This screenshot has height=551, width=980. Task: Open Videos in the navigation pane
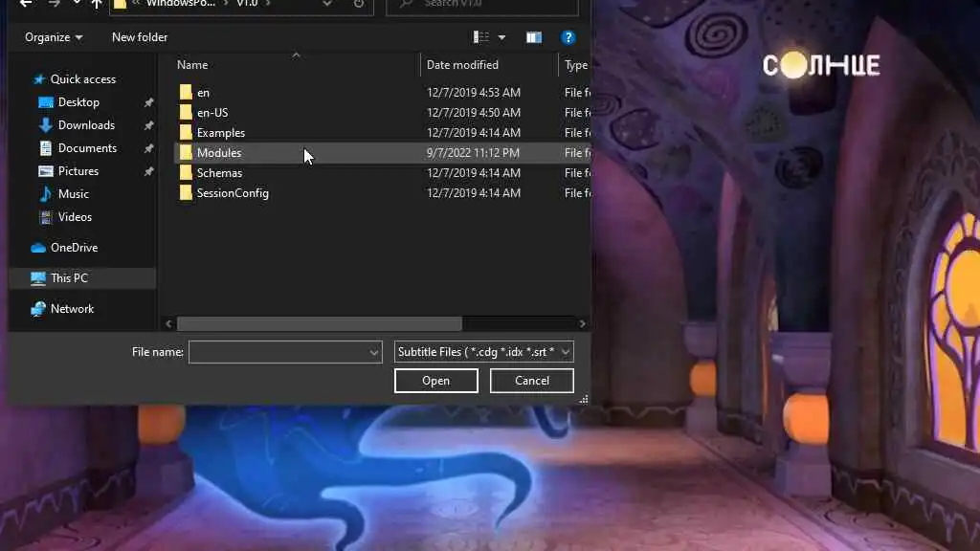click(75, 217)
